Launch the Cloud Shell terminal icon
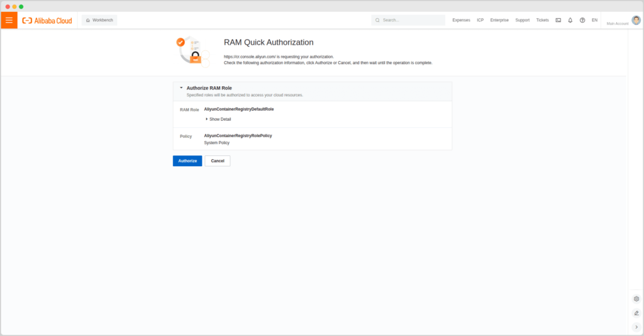The width and height of the screenshot is (644, 336). tap(558, 20)
